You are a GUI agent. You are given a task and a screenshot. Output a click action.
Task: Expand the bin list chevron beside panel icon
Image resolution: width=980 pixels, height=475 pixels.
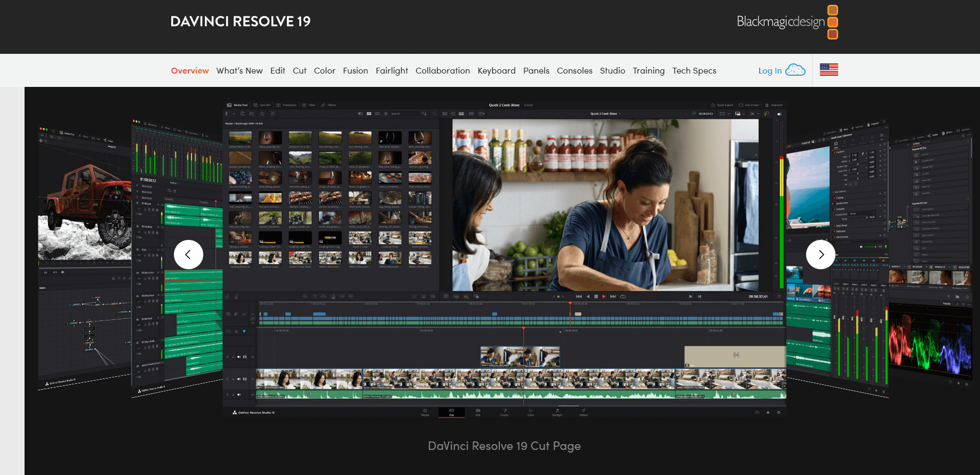click(x=234, y=114)
